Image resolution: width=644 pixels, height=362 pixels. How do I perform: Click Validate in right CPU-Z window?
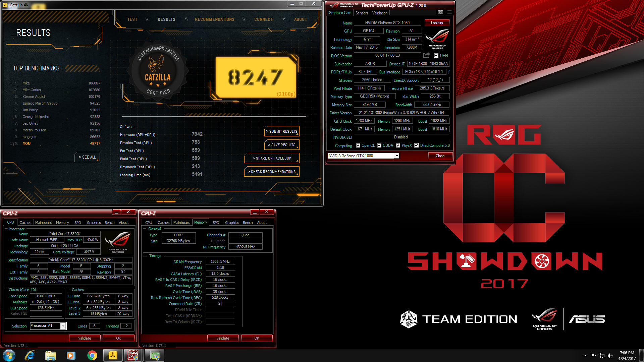[223, 338]
